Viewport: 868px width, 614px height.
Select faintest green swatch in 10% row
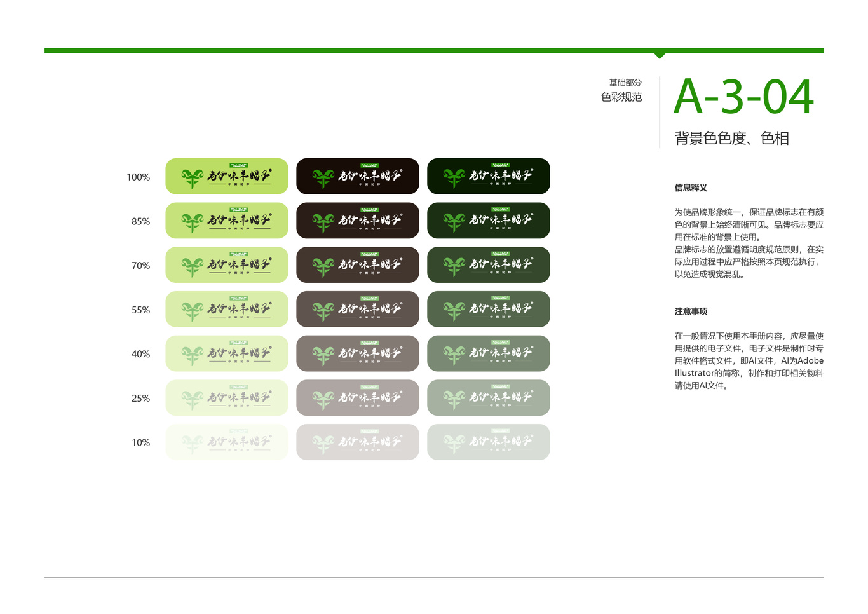227,442
